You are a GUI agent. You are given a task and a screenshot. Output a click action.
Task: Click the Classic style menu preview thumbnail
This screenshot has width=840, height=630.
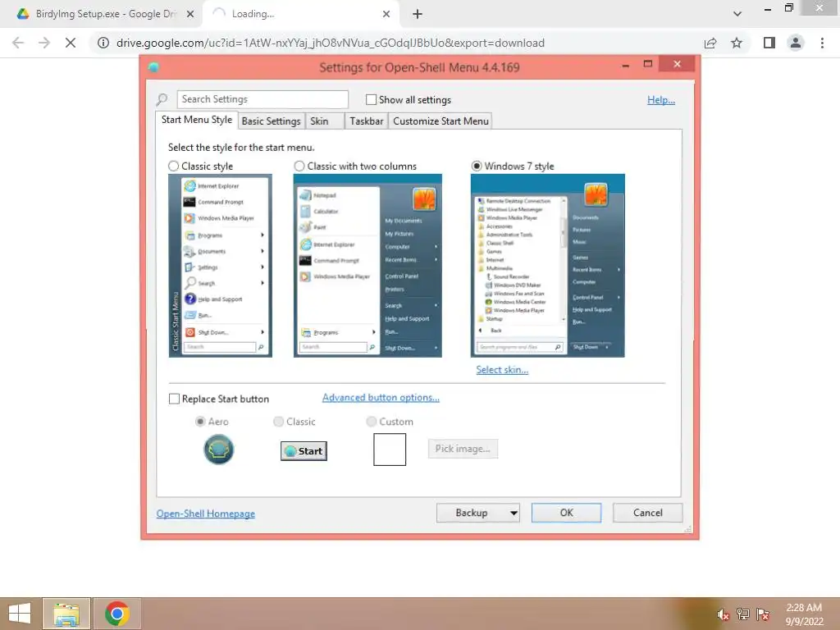coord(220,266)
